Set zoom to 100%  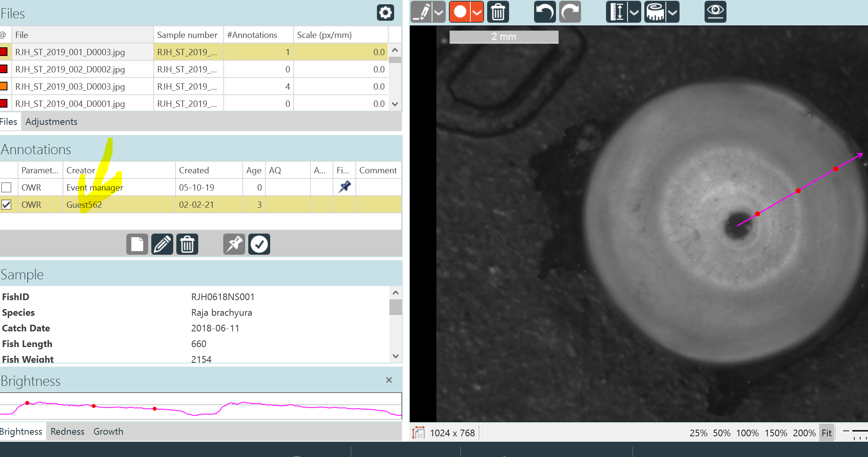[x=747, y=433]
